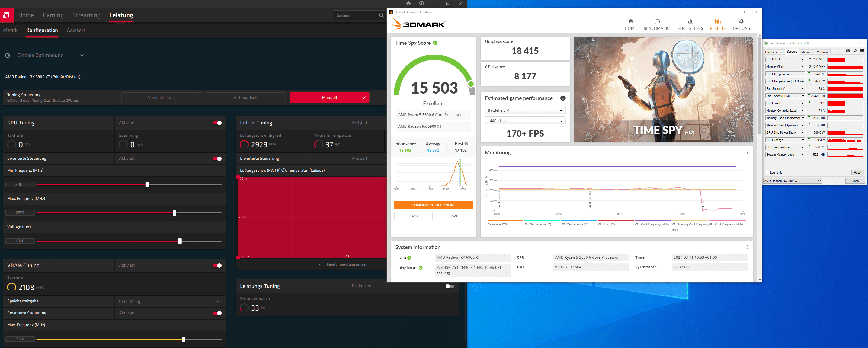This screenshot has width=868, height=348.
Task: Open the Memory Clock sensor dropdown in GPU-Z
Action: point(802,67)
